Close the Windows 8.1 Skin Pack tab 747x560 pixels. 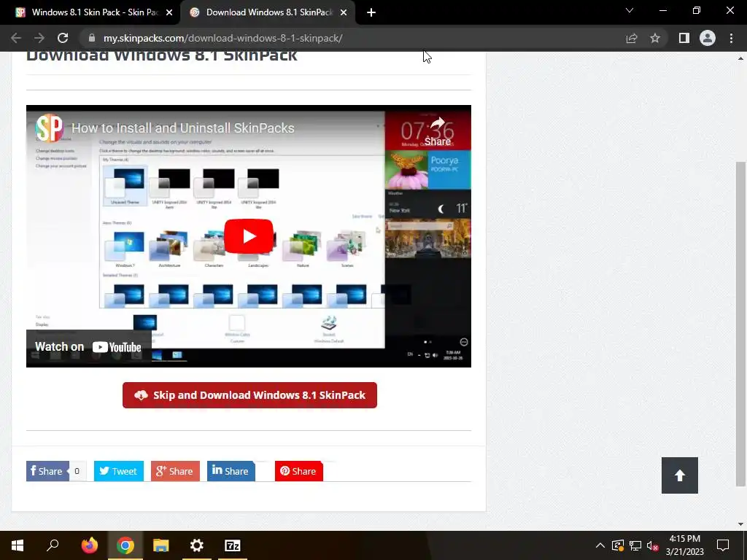tap(169, 12)
